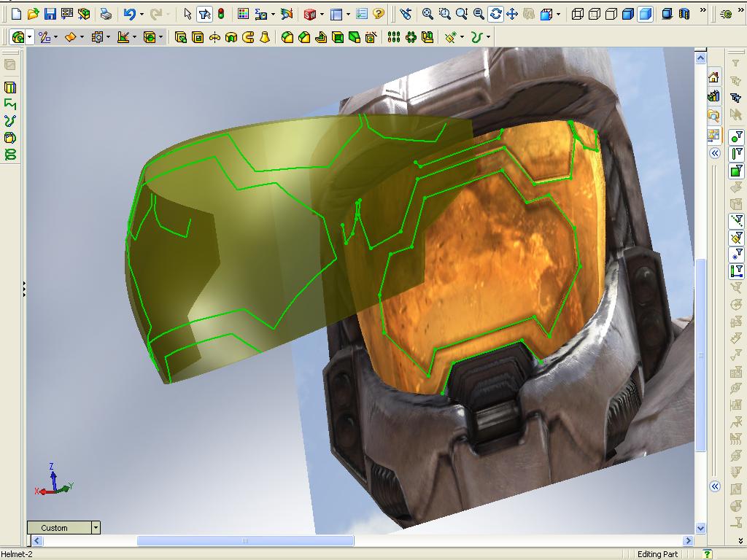This screenshot has height=560, width=747.
Task: Toggle the selection filter toolbar button
Action: (x=204, y=14)
